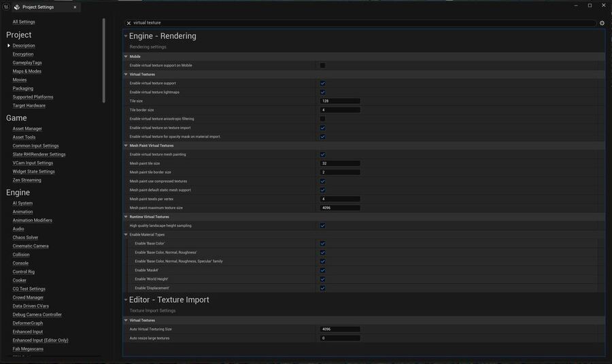
Task: Click the sidebar vertical scrollbar
Action: (104, 60)
